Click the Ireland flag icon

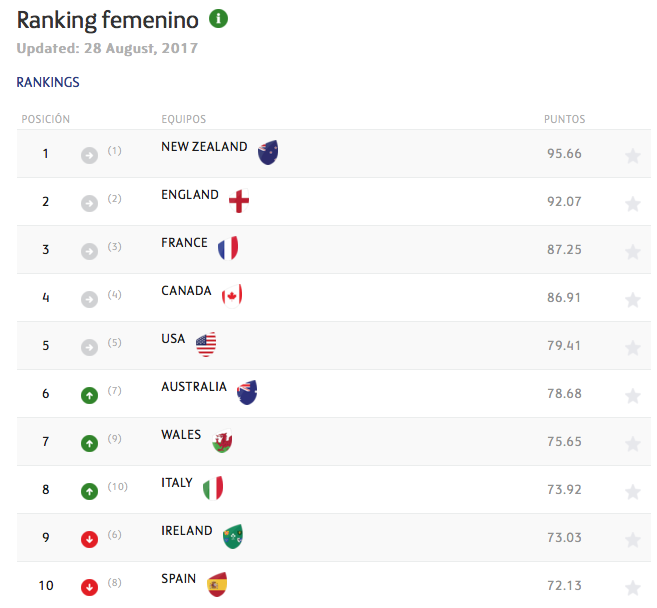(233, 536)
